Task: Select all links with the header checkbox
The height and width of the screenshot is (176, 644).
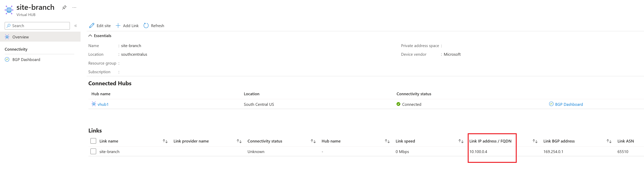Action: pyautogui.click(x=93, y=141)
